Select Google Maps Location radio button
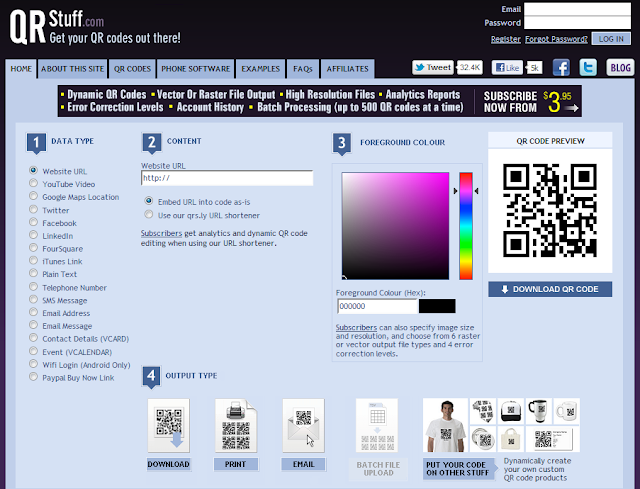Image resolution: width=640 pixels, height=489 pixels. coord(33,196)
